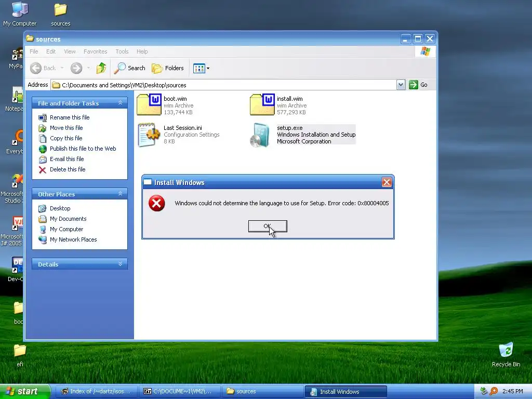Select the setup.exe installer icon
Image resolution: width=532 pixels, height=399 pixels.
260,135
